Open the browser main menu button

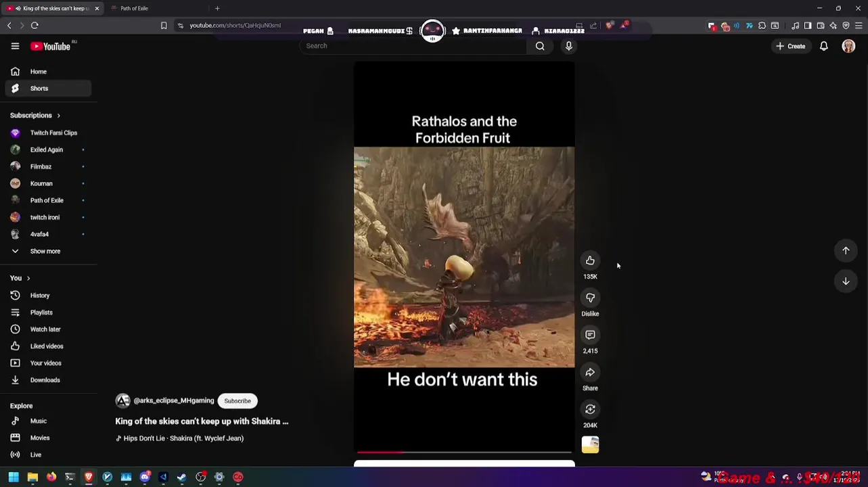(859, 26)
